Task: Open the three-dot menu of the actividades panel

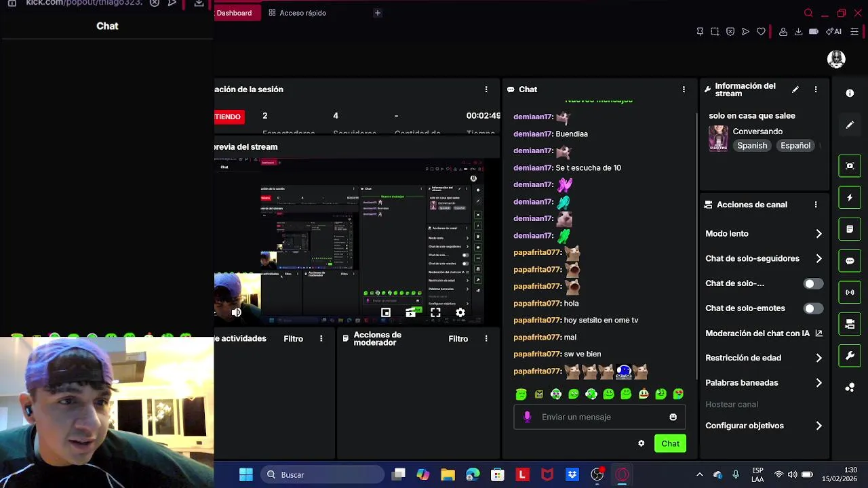Action: click(321, 338)
